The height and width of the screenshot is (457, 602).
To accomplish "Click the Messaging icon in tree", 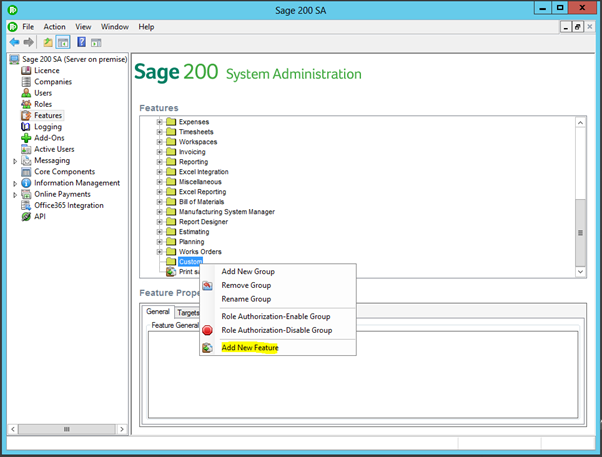I will [x=26, y=161].
